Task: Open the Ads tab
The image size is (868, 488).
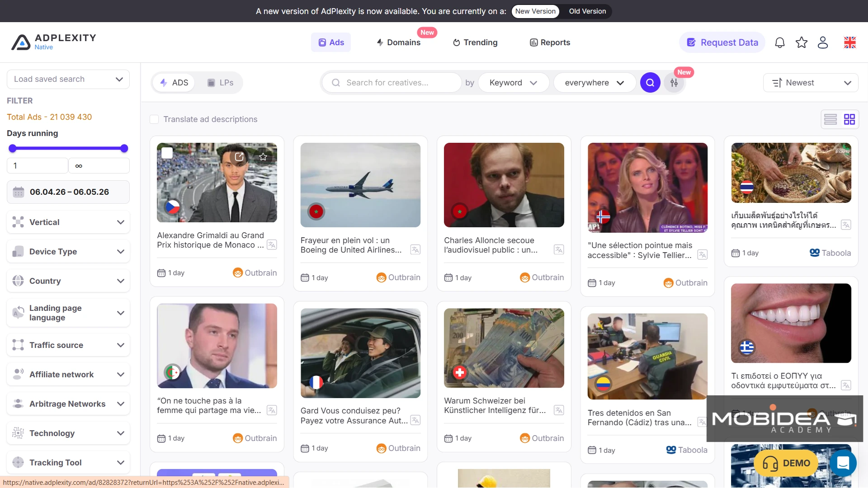Action: pos(331,42)
